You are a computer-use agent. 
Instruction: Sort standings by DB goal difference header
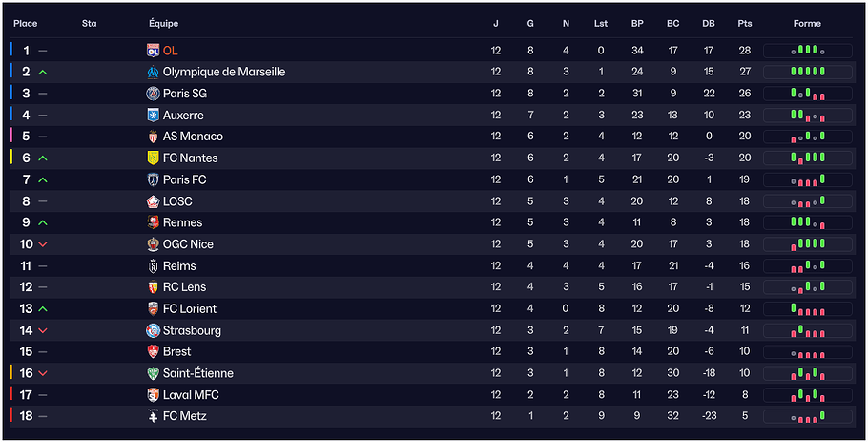click(709, 23)
